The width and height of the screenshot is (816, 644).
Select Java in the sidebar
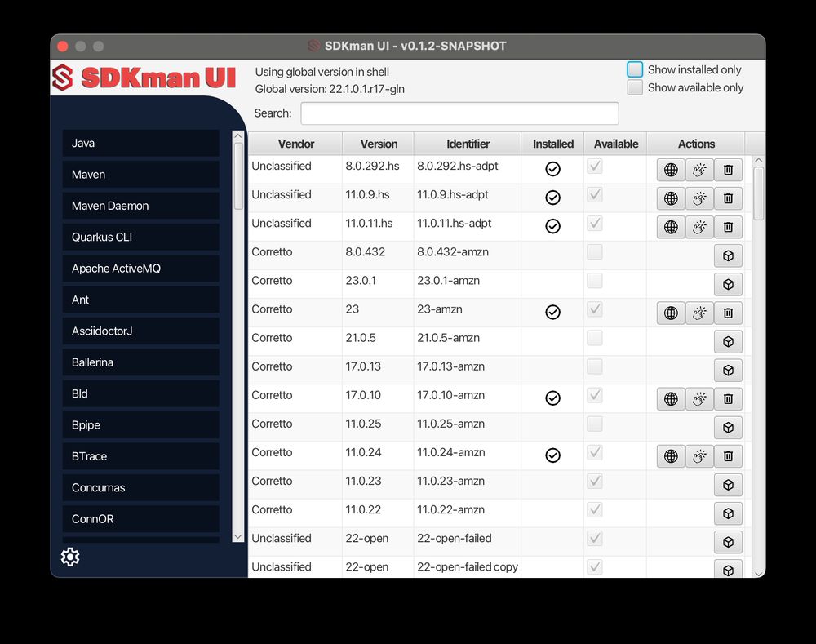pyautogui.click(x=140, y=143)
